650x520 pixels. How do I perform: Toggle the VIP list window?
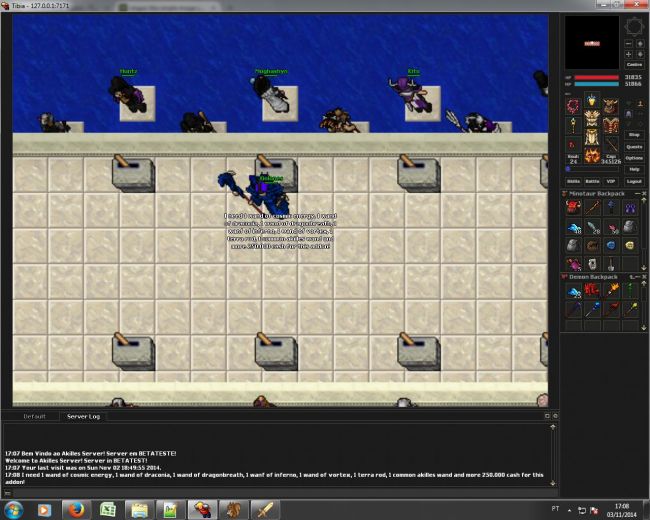click(611, 181)
